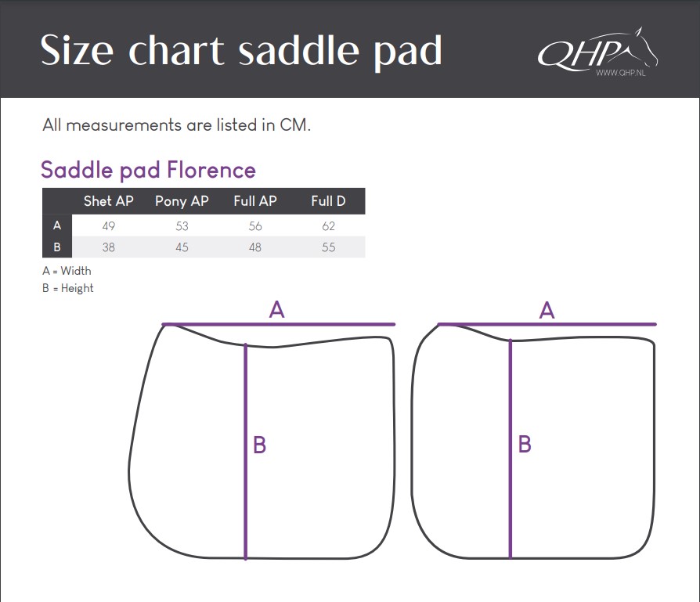The width and height of the screenshot is (700, 602).
Task: Click the Size chart saddle pad title
Action: (241, 50)
